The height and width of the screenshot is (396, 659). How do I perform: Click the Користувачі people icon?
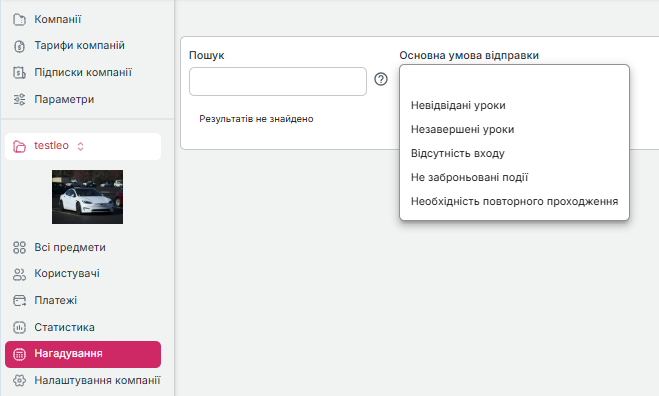point(19,274)
